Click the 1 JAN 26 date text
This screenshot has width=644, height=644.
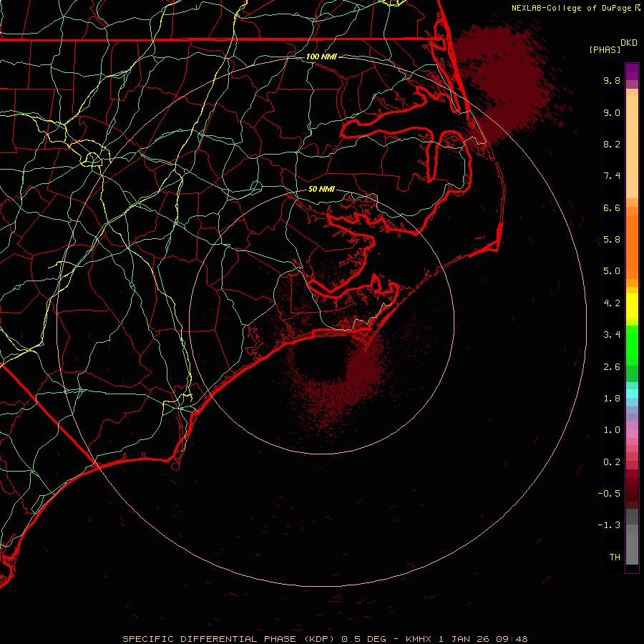coord(464,639)
